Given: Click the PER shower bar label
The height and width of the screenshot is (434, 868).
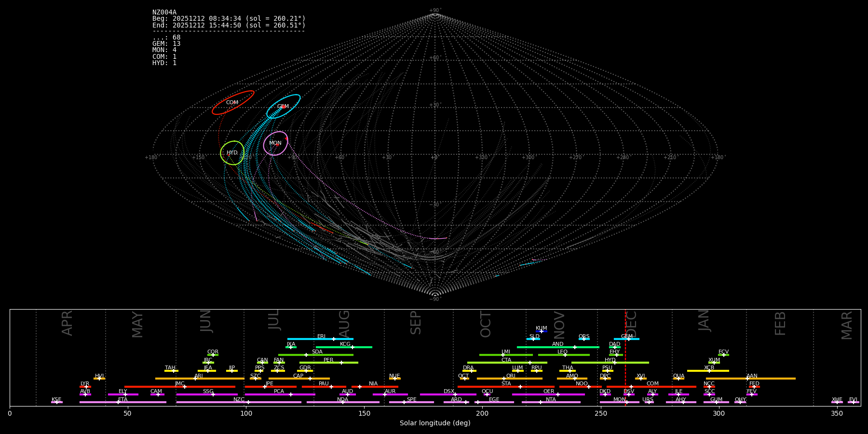Looking at the screenshot, I should click(x=328, y=360).
